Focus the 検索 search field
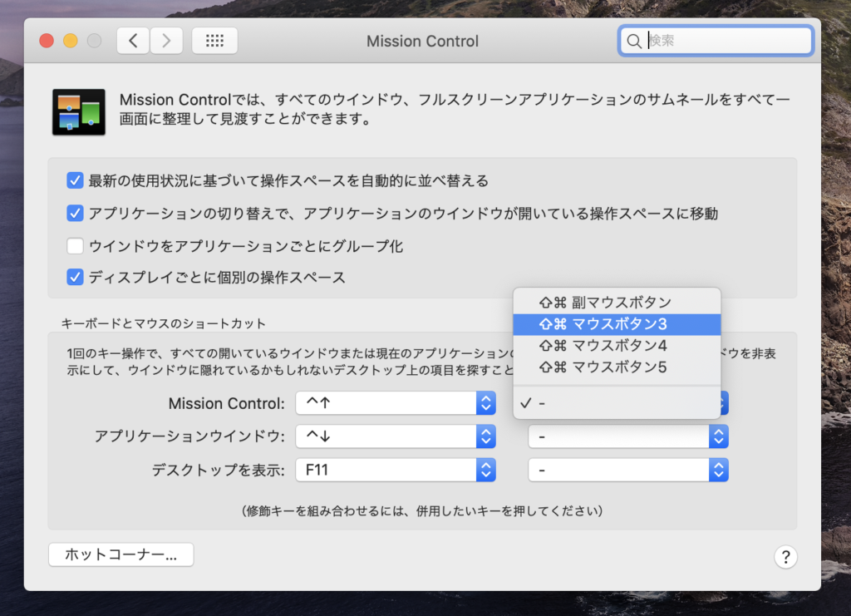The height and width of the screenshot is (616, 851). point(716,41)
